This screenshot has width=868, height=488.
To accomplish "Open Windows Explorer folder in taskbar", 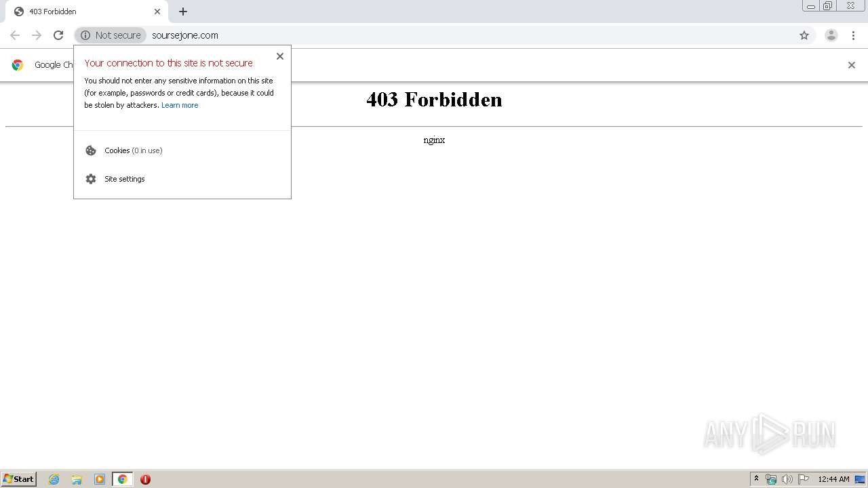I will (77, 479).
